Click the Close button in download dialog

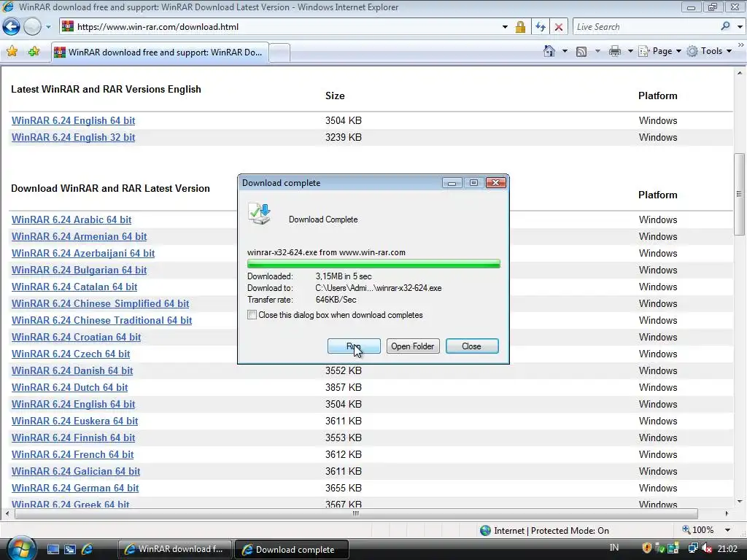coord(472,346)
